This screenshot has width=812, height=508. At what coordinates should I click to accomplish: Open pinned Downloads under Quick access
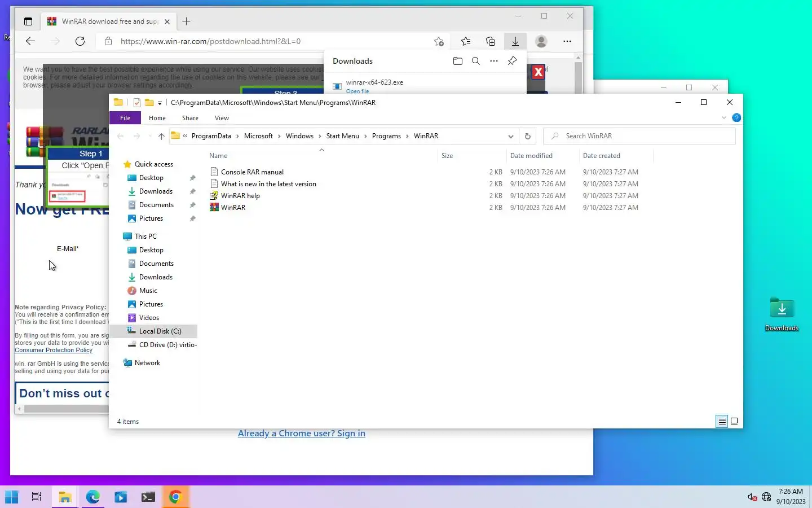point(156,191)
